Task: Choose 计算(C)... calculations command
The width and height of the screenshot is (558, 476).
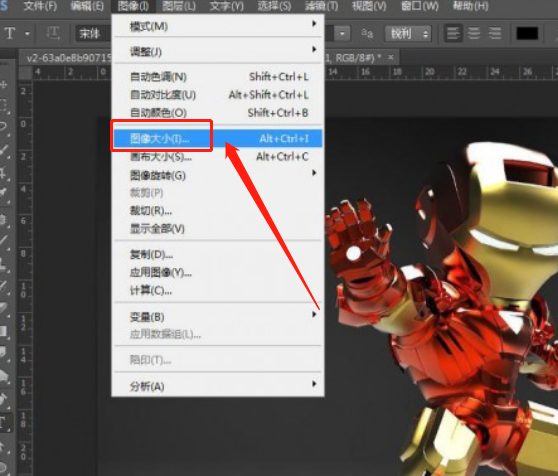Action: pos(217,291)
